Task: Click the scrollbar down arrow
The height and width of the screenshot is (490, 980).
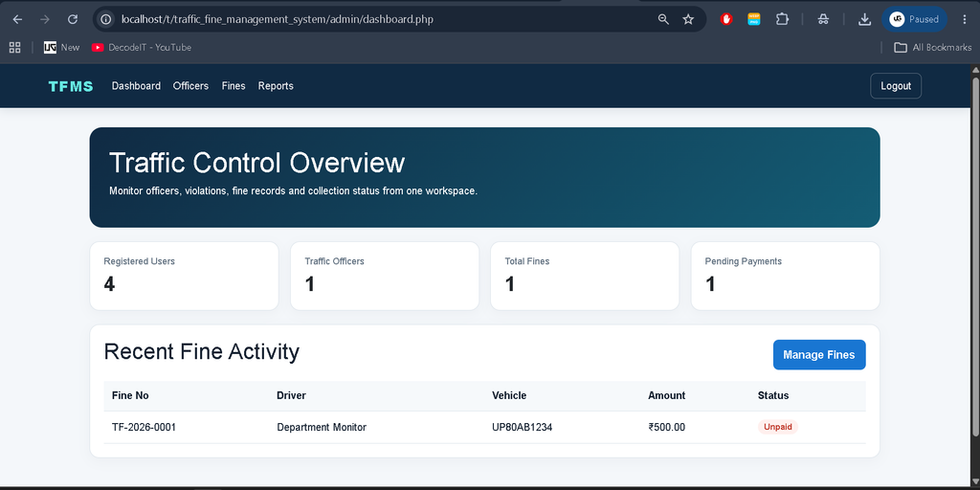Action: 975,480
